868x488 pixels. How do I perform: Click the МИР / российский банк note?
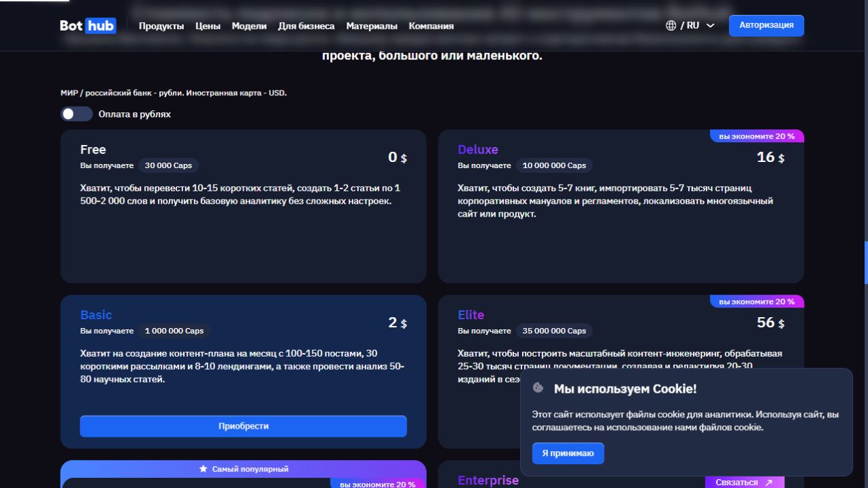click(x=174, y=93)
